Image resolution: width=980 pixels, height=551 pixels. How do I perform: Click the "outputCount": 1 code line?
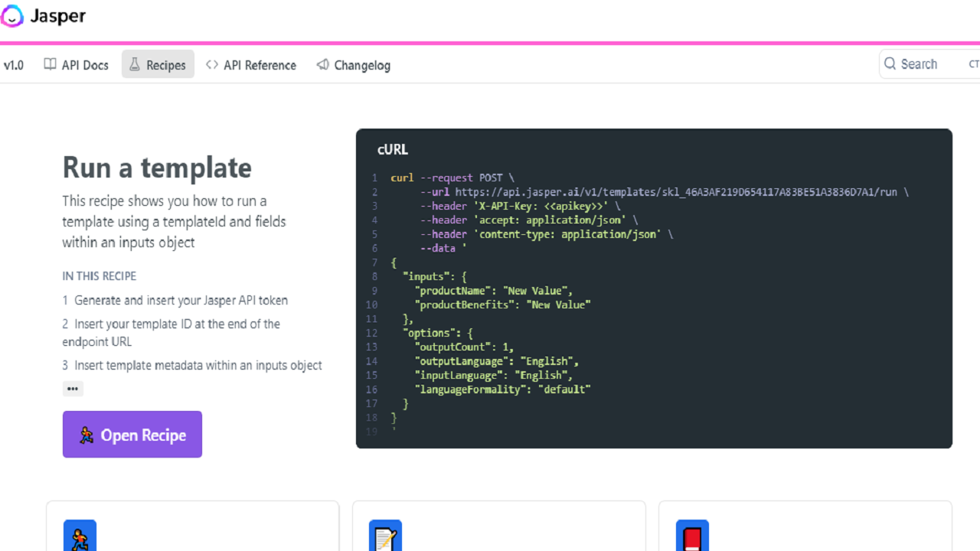(465, 347)
